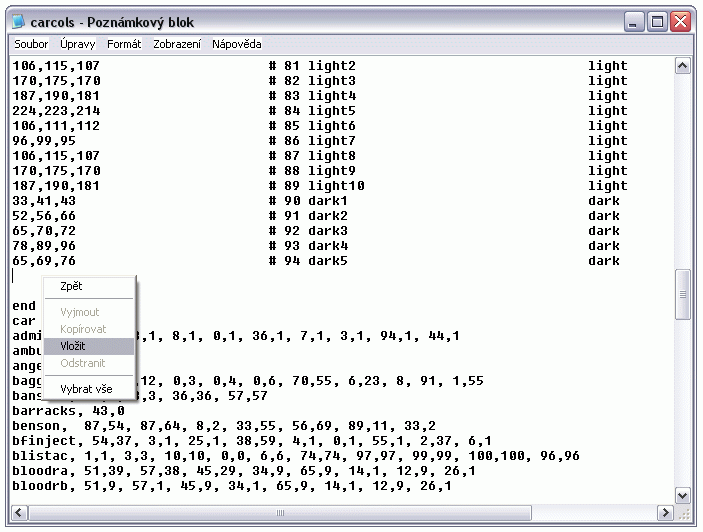This screenshot has height=532, width=703.
Task: Open the Soubor menu
Action: (x=31, y=44)
